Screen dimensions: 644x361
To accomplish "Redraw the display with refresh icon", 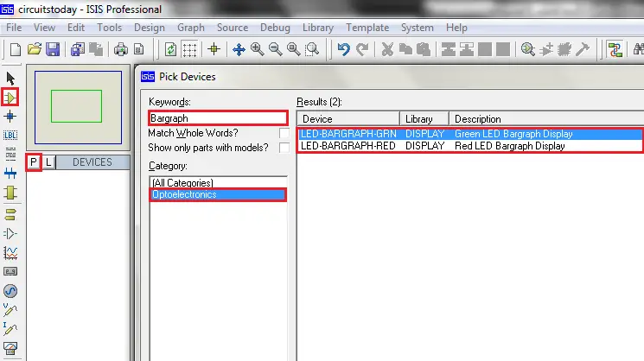I will (170, 49).
